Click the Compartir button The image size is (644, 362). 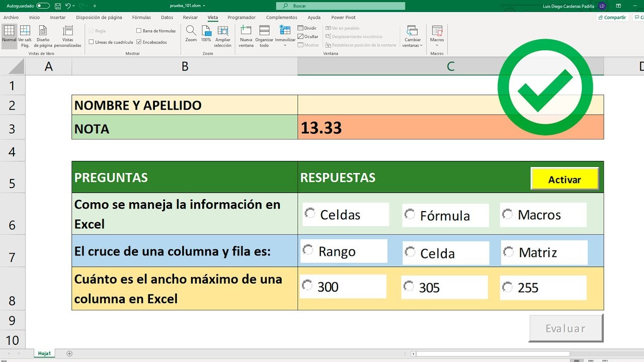click(x=612, y=17)
